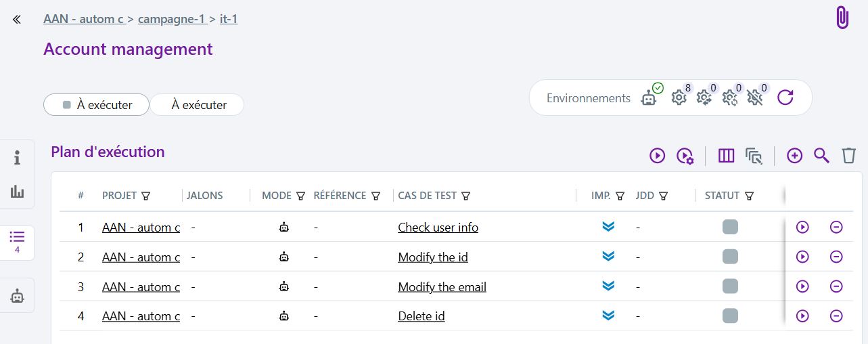Refresh the environments status
The image size is (868, 344).
pyautogui.click(x=785, y=98)
